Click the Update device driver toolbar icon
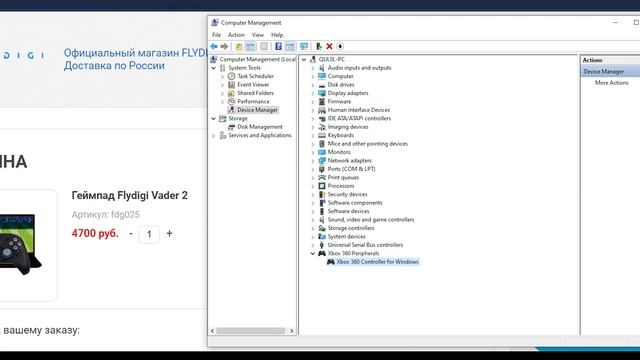Screen dimensions: 640x360 tap(319, 47)
